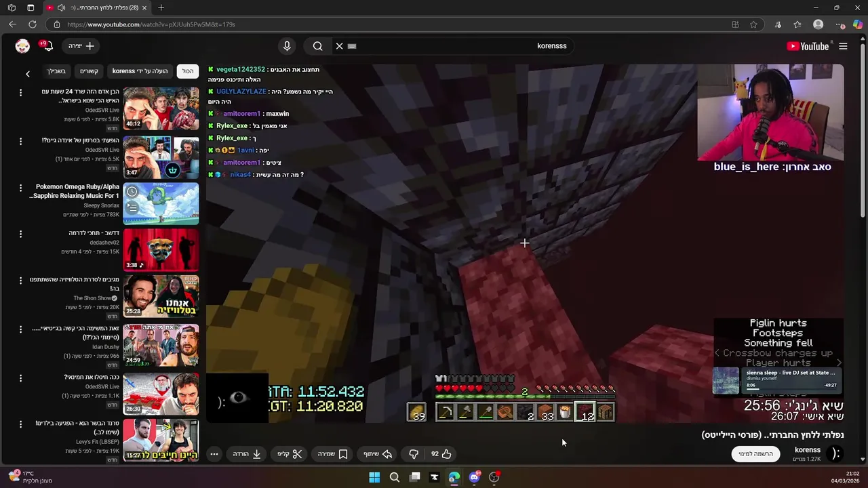Open weather widget 17°C
The image size is (868, 488).
[x=30, y=477]
